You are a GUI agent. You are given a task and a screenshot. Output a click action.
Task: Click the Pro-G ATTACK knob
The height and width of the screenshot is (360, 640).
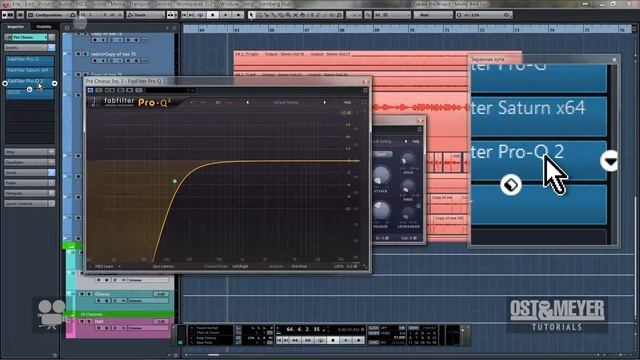coord(380,176)
